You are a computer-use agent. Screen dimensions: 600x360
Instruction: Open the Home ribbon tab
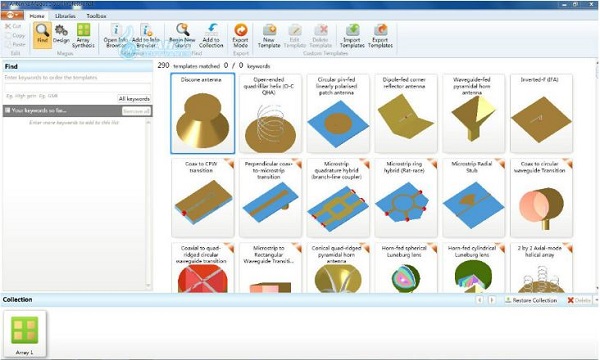click(37, 16)
